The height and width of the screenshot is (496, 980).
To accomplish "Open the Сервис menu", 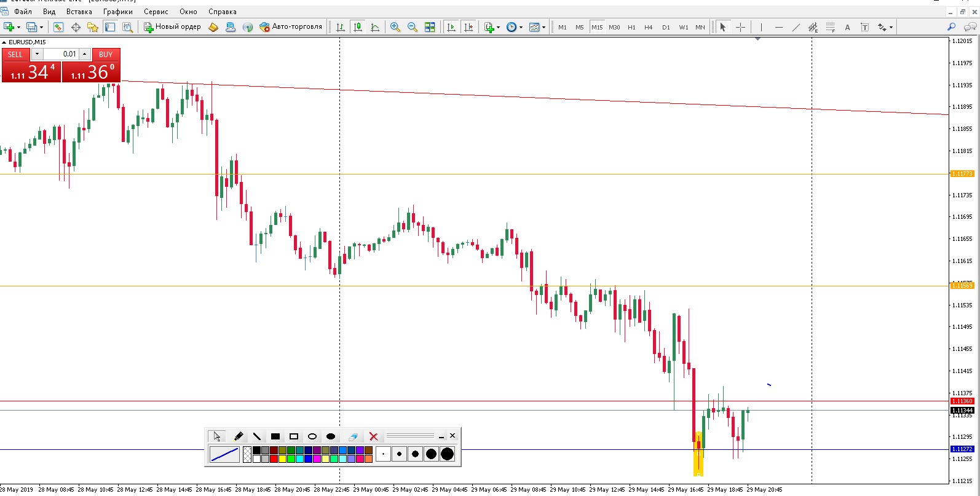I will tap(156, 12).
